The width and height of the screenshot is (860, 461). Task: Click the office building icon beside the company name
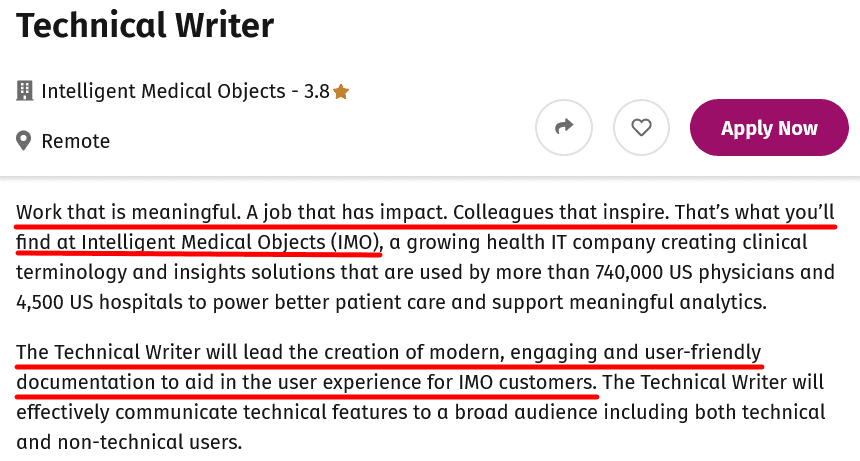point(25,91)
